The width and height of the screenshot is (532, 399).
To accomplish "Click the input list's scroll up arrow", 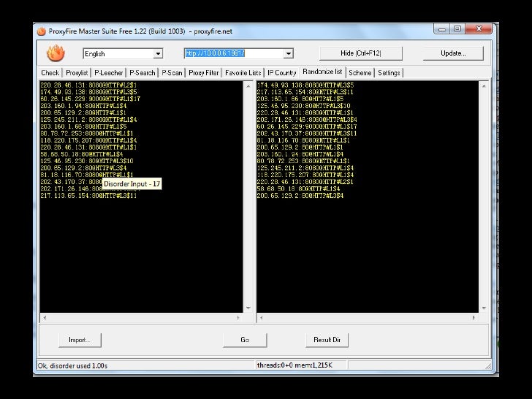I will pos(248,86).
